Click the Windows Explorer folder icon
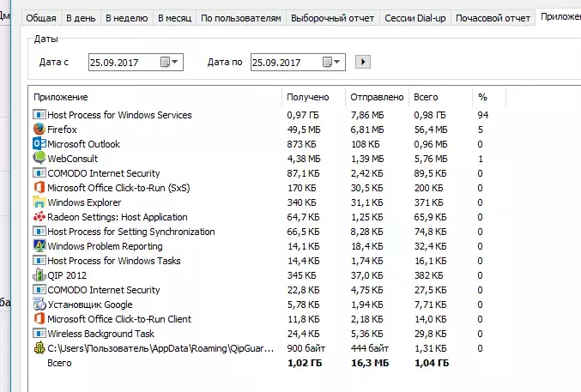Image resolution: width=581 pixels, height=392 pixels. pyautogui.click(x=39, y=202)
